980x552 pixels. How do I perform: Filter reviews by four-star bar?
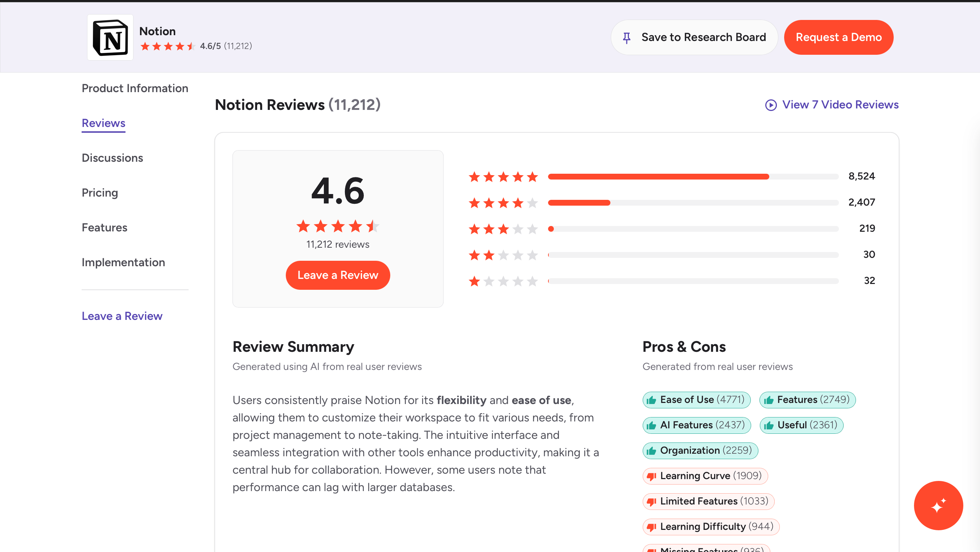[692, 203]
